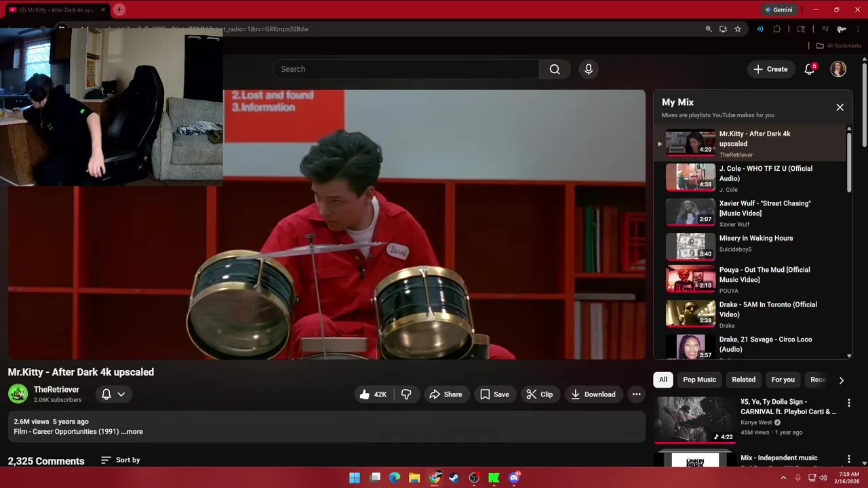This screenshot has width=868, height=488.
Task: Show hidden system tray icons
Action: pyautogui.click(x=783, y=478)
